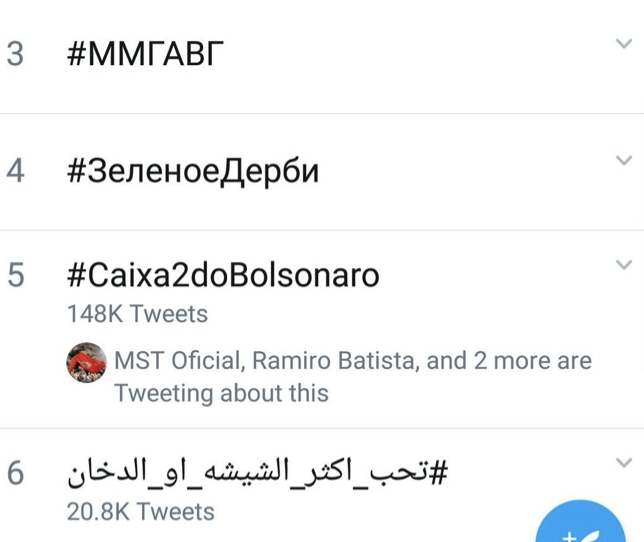Expand chevron beside #Caixa2doBolsonaro trend

[x=624, y=265]
